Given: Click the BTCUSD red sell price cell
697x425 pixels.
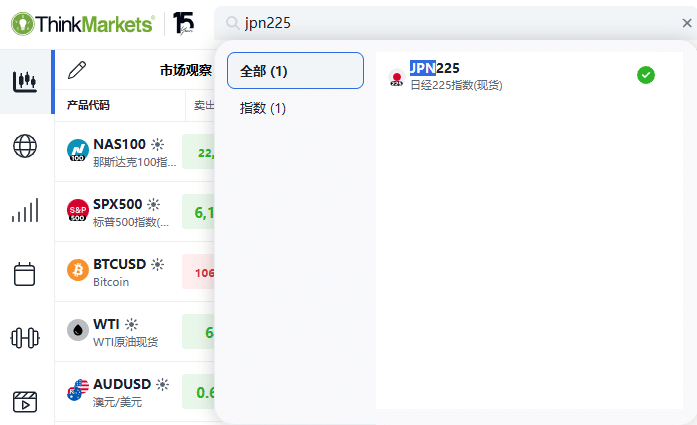Looking at the screenshot, I should click(x=198, y=272).
